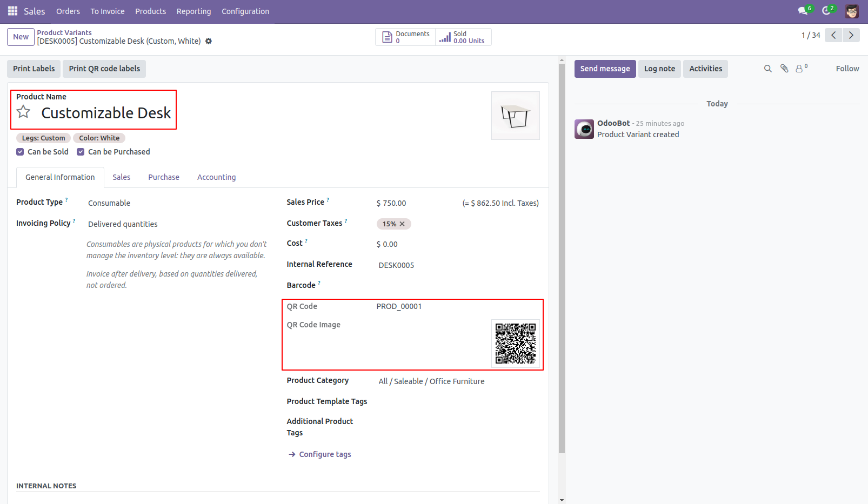Image resolution: width=868 pixels, height=504 pixels.
Task: Open the Configure tags link
Action: (x=324, y=454)
